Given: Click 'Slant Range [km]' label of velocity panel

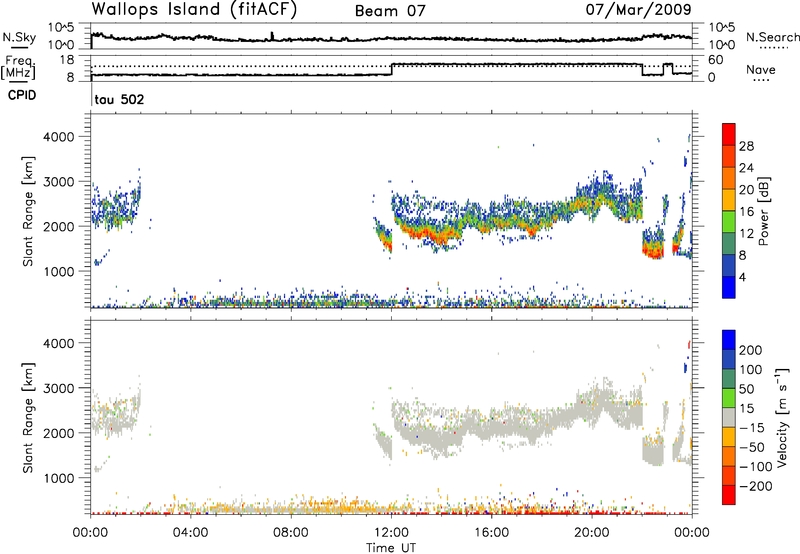Looking at the screenshot, I should (x=28, y=418).
